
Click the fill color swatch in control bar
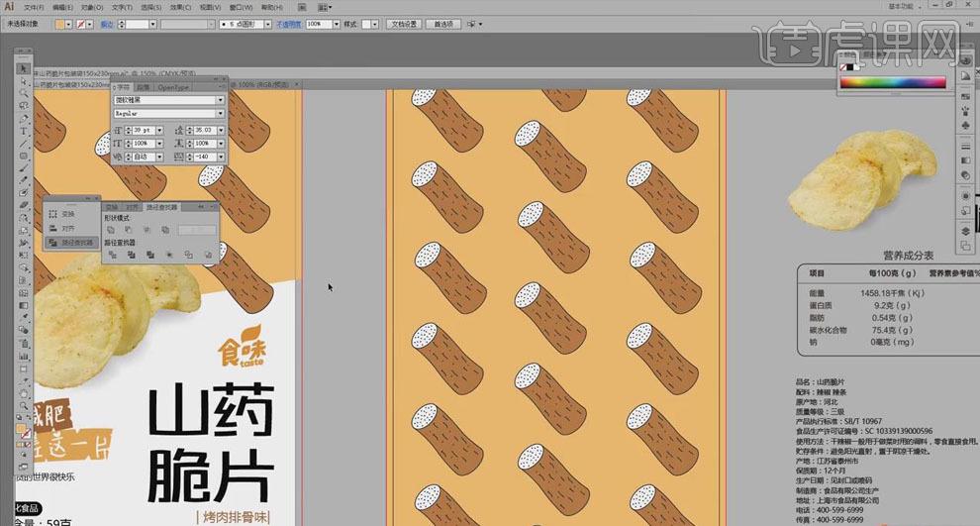pyautogui.click(x=60, y=24)
